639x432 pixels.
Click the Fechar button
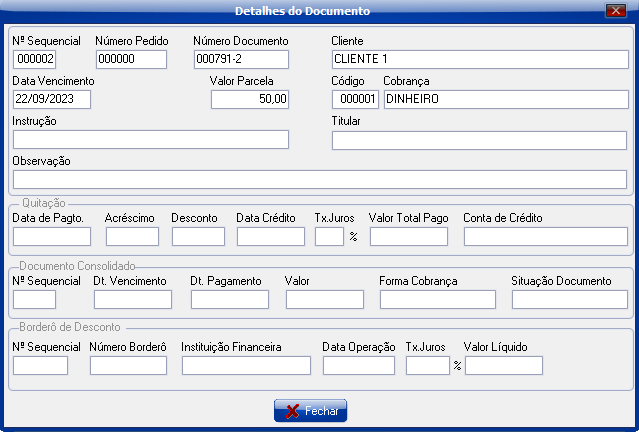[309, 410]
